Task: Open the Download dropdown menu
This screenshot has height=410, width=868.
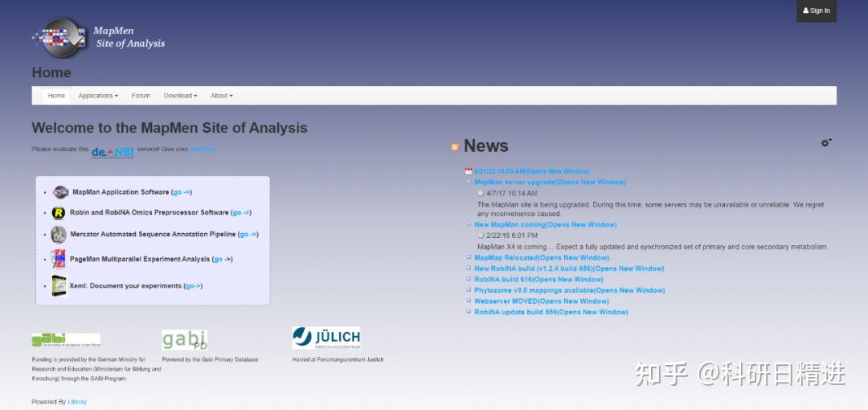Action: coord(180,96)
